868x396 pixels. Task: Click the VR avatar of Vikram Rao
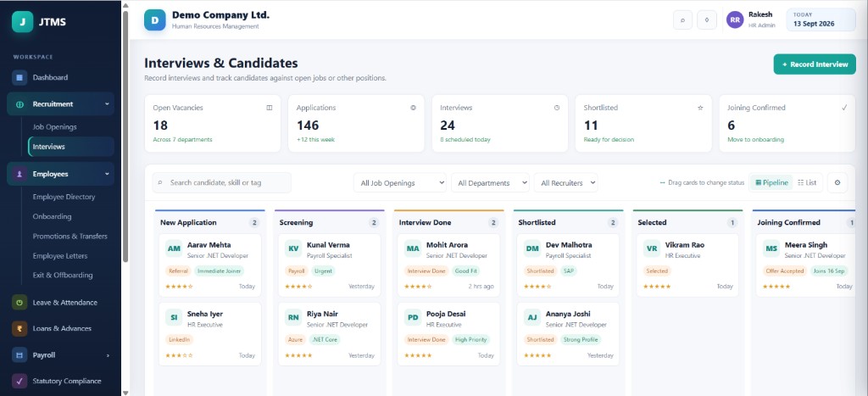click(x=652, y=248)
